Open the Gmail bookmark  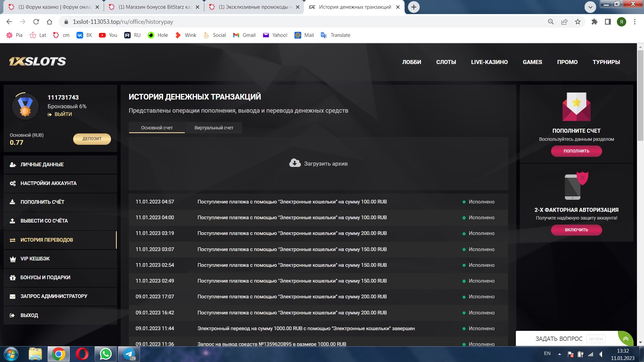pyautogui.click(x=244, y=35)
